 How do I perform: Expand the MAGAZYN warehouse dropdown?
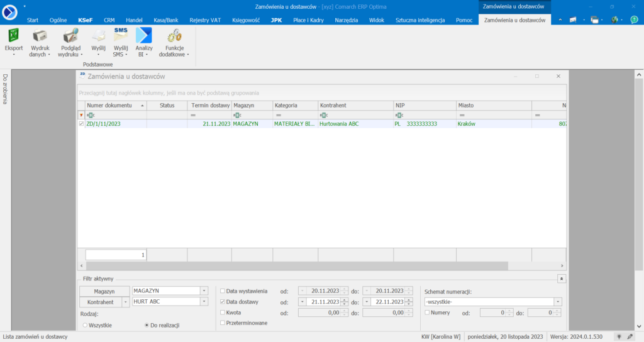tap(203, 291)
